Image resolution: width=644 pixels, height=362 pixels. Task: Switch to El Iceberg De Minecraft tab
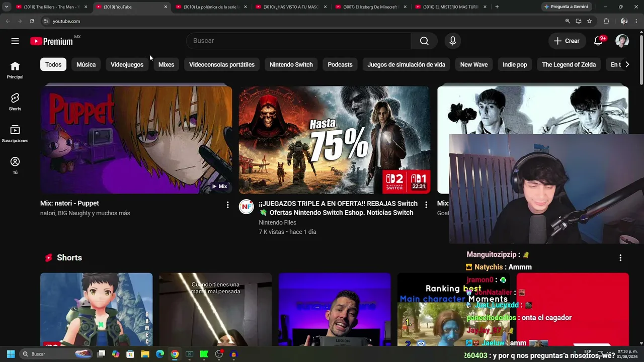coord(371,7)
